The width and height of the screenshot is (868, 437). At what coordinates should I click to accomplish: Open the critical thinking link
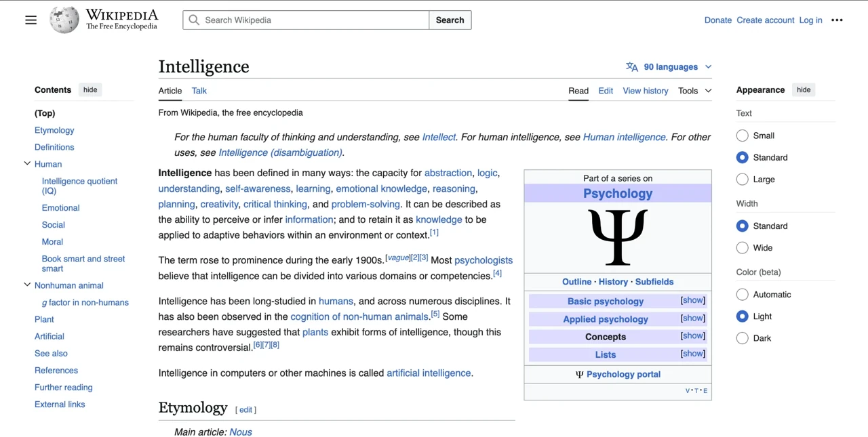(x=275, y=204)
